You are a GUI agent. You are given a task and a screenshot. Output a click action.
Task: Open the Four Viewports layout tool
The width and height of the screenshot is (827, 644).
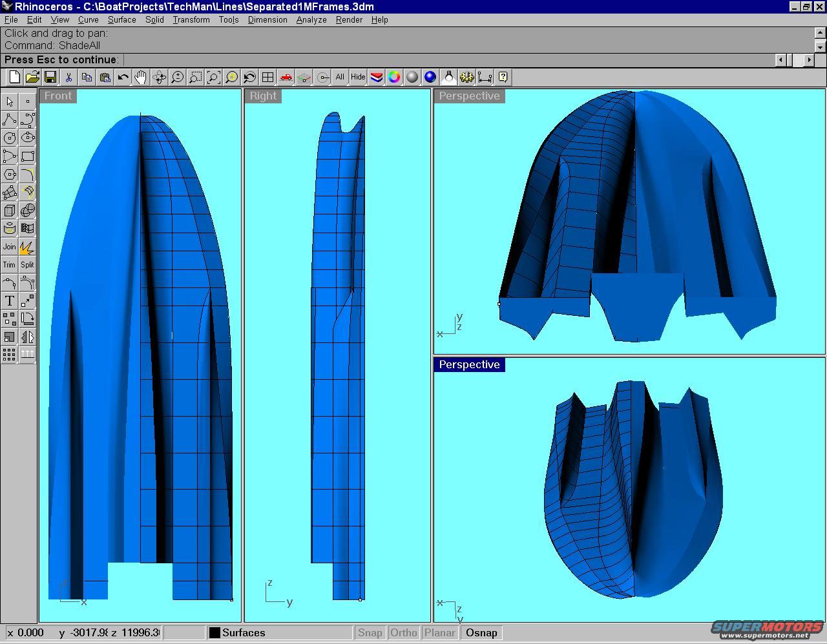267,78
